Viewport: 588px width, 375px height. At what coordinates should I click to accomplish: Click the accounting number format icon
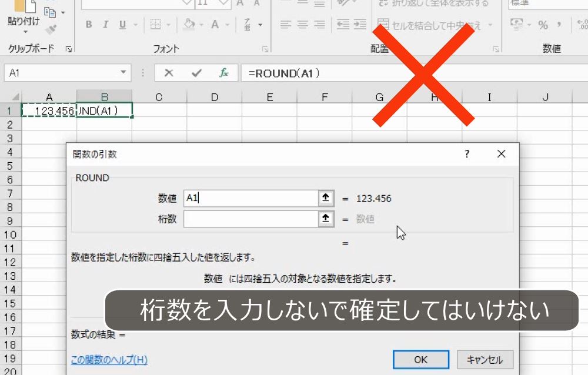click(516, 25)
